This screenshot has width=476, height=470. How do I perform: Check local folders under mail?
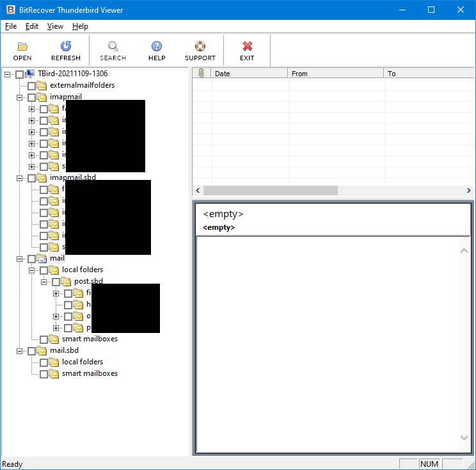(x=44, y=271)
